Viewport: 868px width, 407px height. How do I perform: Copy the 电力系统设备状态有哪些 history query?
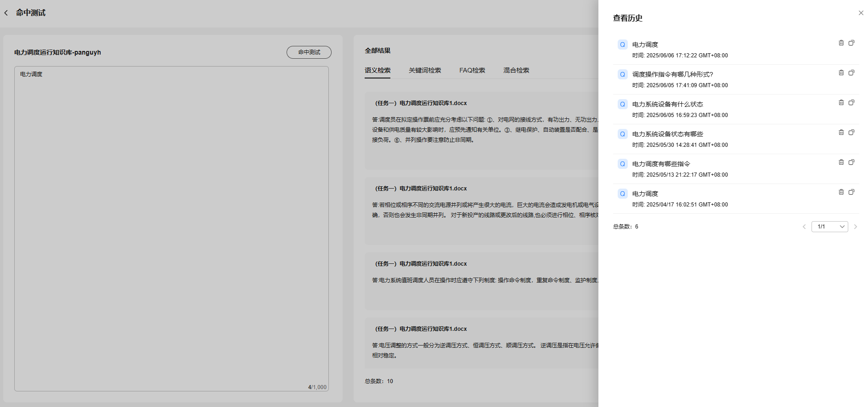tap(851, 132)
